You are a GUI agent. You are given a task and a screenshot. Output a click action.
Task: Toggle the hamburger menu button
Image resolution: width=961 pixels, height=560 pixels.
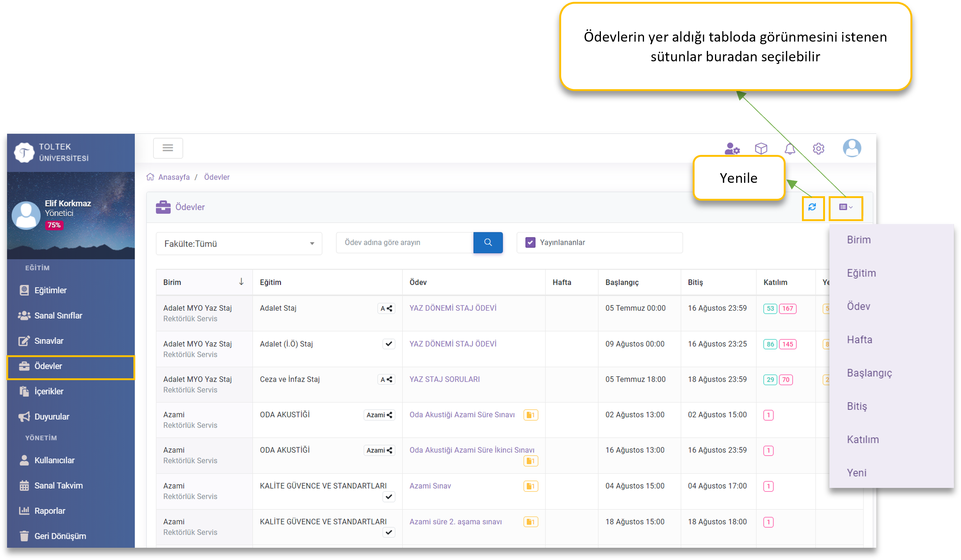pyautogui.click(x=168, y=148)
